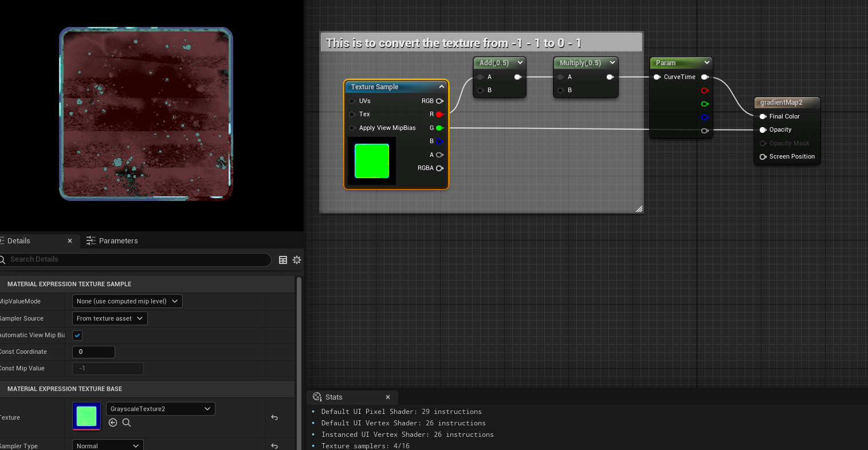Open the Sampler Source dropdown
The height and width of the screenshot is (450, 868).
(x=109, y=318)
